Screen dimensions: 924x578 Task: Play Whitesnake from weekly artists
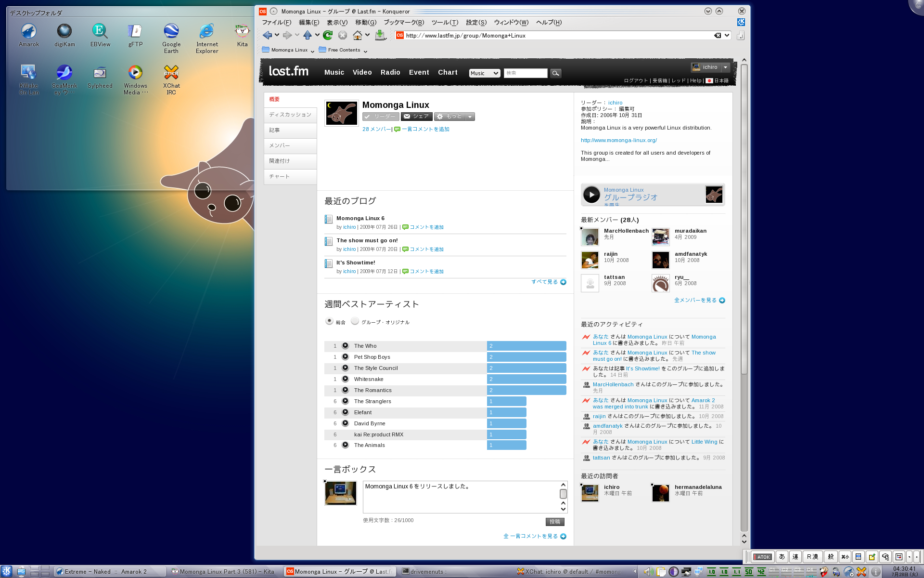(x=345, y=379)
